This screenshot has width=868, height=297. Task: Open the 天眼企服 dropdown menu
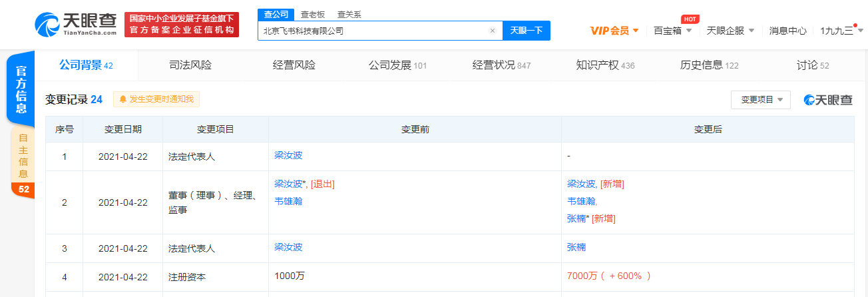coord(730,31)
